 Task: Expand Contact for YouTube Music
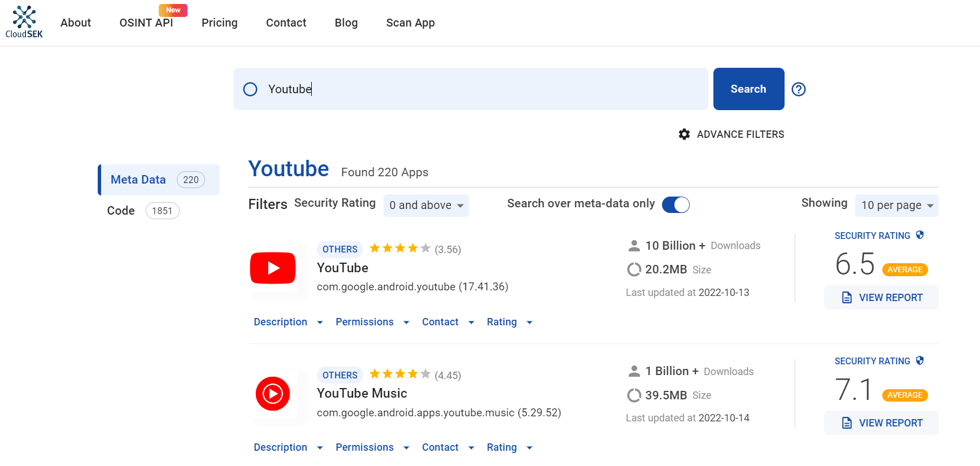(x=448, y=447)
